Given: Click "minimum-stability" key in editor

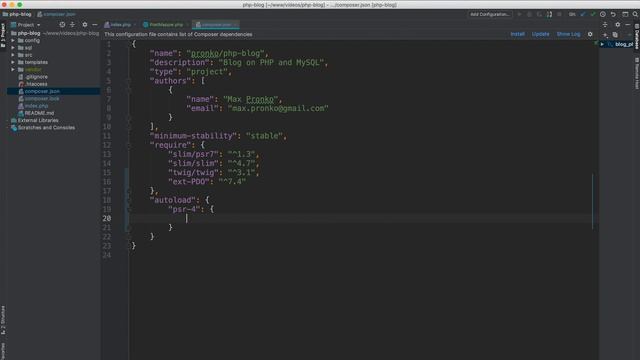Looking at the screenshot, I should [194, 136].
